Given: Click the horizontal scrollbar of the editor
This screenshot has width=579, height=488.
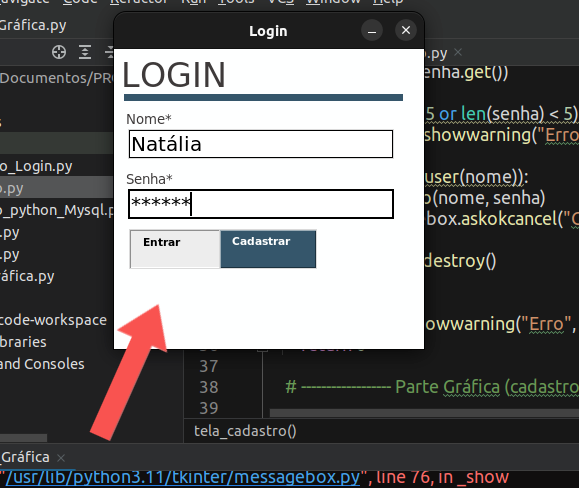Looking at the screenshot, I should pos(424,413).
